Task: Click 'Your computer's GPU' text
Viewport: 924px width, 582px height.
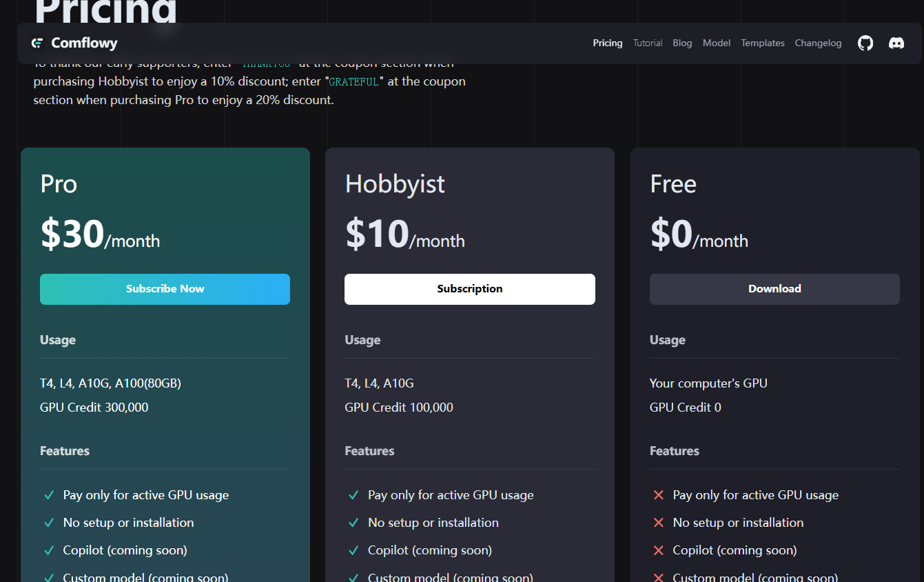Action: [708, 383]
